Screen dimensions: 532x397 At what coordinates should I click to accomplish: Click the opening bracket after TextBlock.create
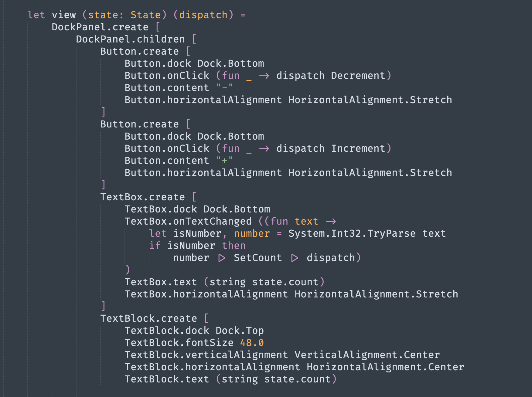click(206, 318)
